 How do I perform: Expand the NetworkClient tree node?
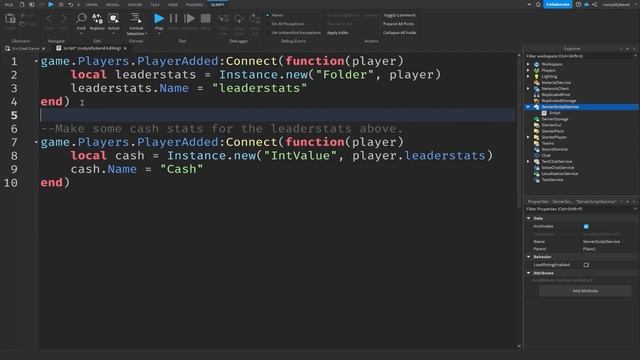(528, 89)
